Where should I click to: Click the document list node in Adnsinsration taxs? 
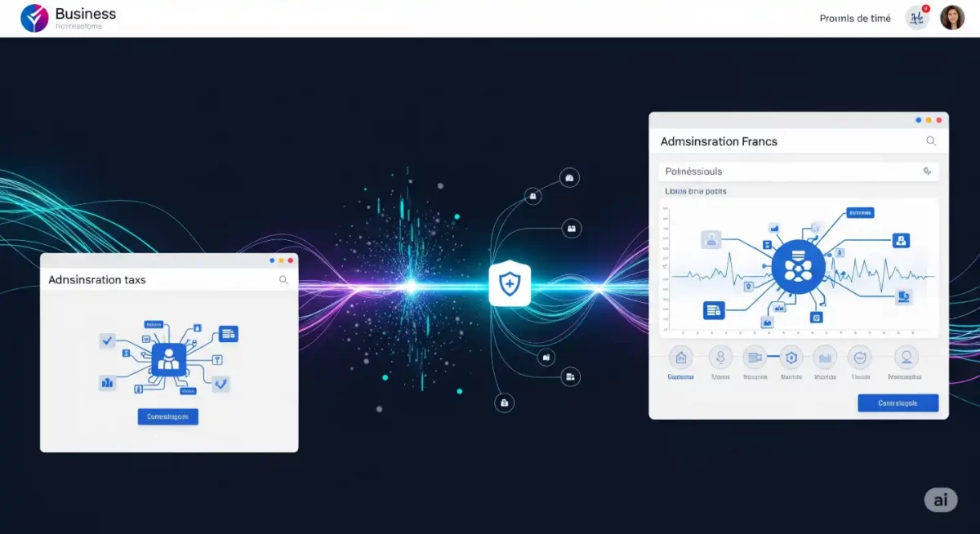pos(229,333)
